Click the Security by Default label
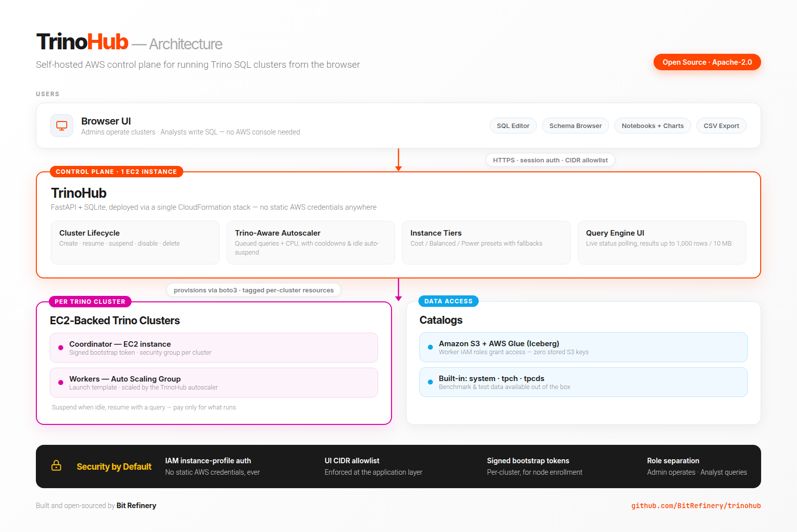This screenshot has width=797, height=532. [114, 467]
